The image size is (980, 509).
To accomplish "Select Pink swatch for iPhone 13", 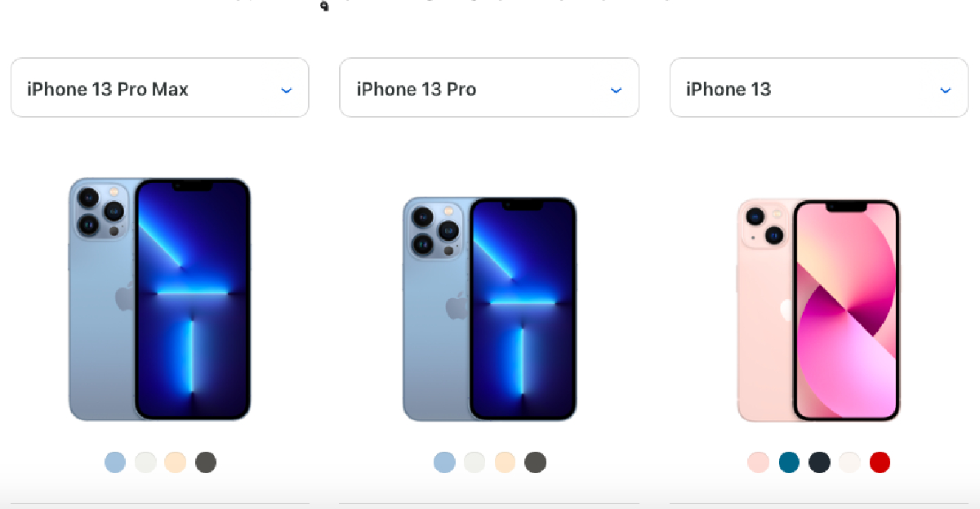I will (x=759, y=462).
